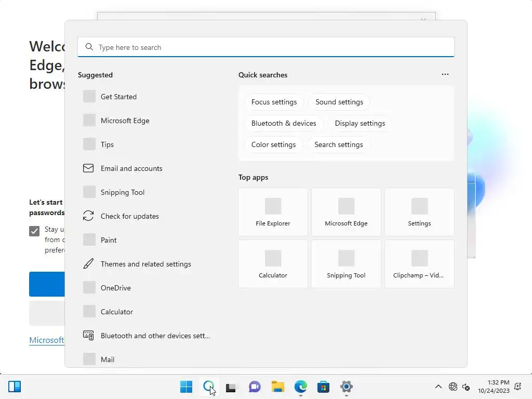The image size is (532, 399).
Task: Click the taskbar Search icon
Action: [x=209, y=387]
